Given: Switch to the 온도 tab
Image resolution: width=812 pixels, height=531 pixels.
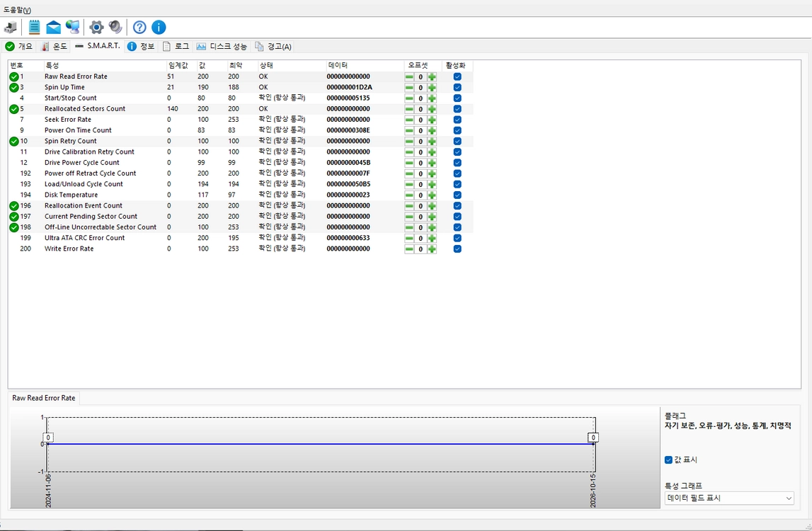Looking at the screenshot, I should click(54, 47).
